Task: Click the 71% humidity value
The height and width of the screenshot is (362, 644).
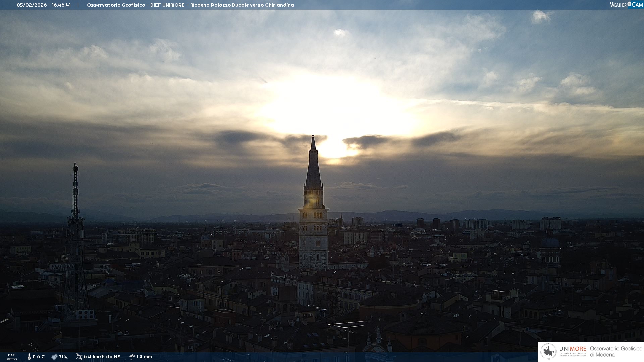Action: click(x=63, y=357)
